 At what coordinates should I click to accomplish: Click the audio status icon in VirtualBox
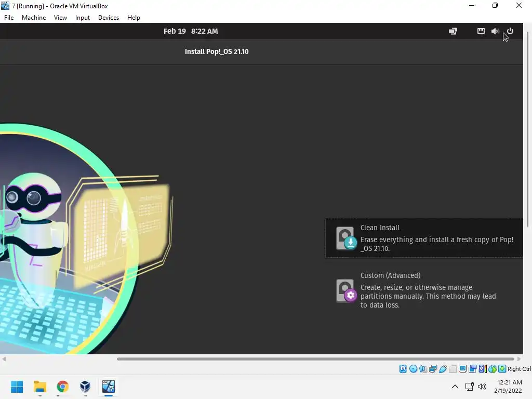point(423,369)
